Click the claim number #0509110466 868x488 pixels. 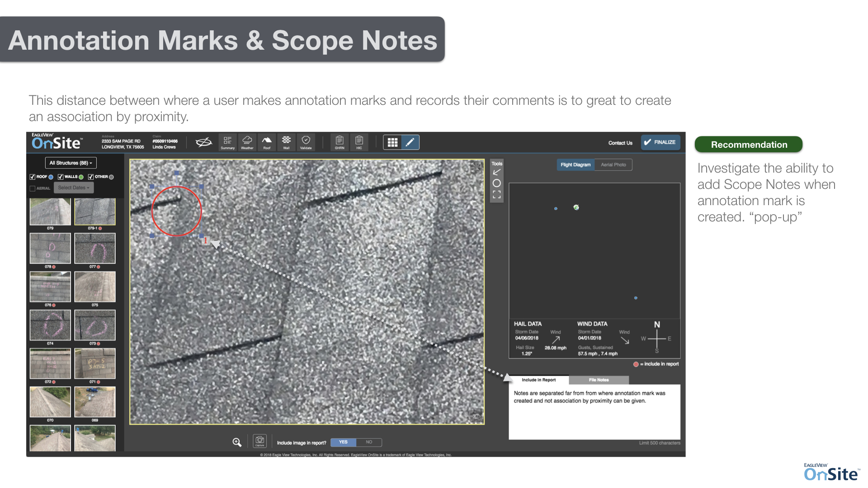165,141
